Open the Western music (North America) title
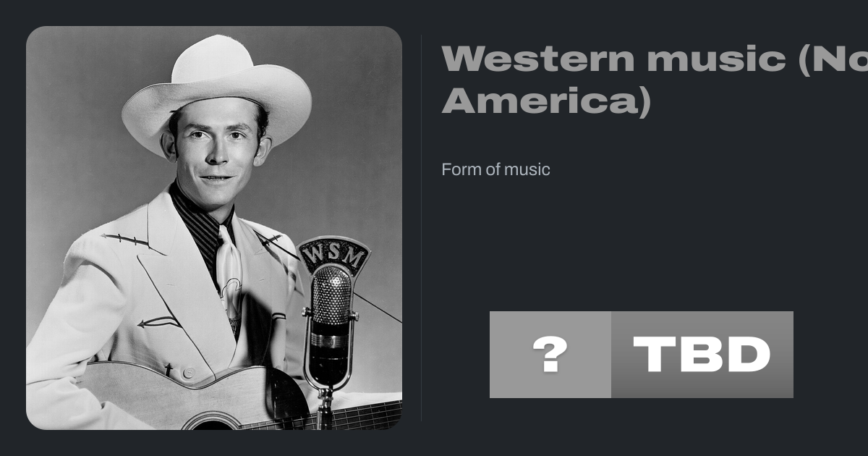 coord(655,80)
